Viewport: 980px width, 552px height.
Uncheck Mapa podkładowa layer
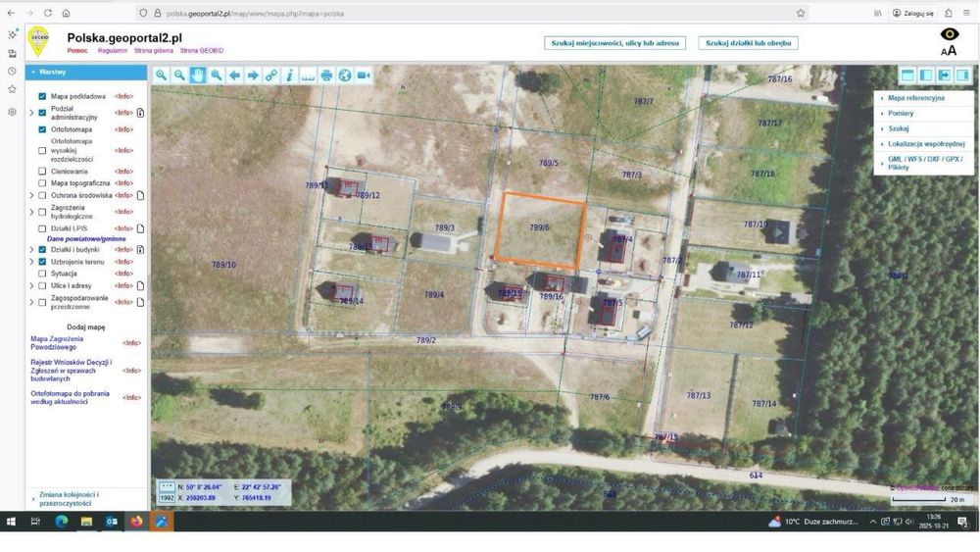(42, 96)
